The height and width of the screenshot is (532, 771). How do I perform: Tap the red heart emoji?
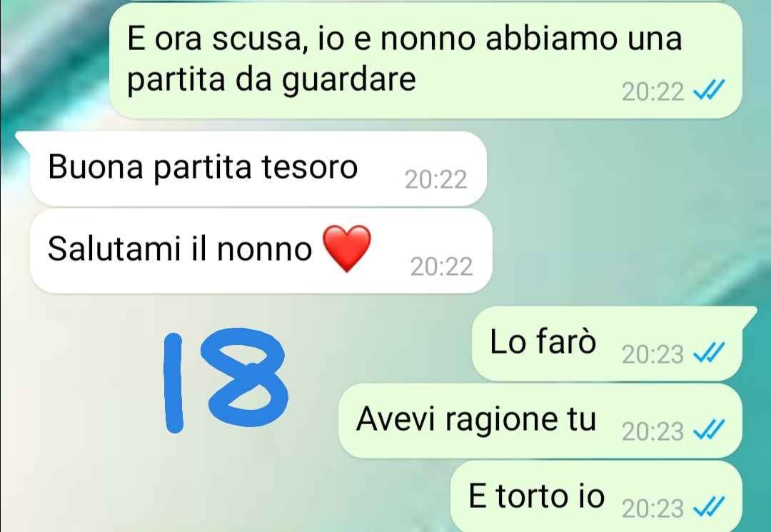pos(347,249)
